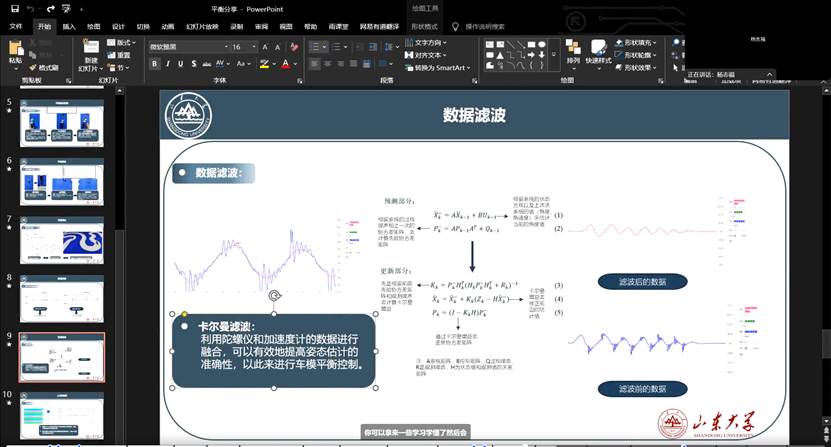Image resolution: width=831 pixels, height=447 pixels.
Task: Toggle bold formatting
Action: point(155,64)
